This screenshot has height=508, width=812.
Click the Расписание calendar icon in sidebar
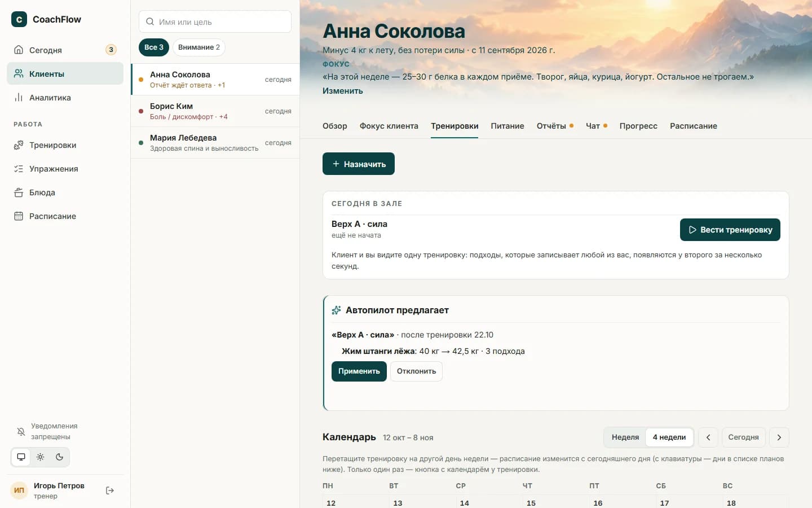tap(19, 216)
